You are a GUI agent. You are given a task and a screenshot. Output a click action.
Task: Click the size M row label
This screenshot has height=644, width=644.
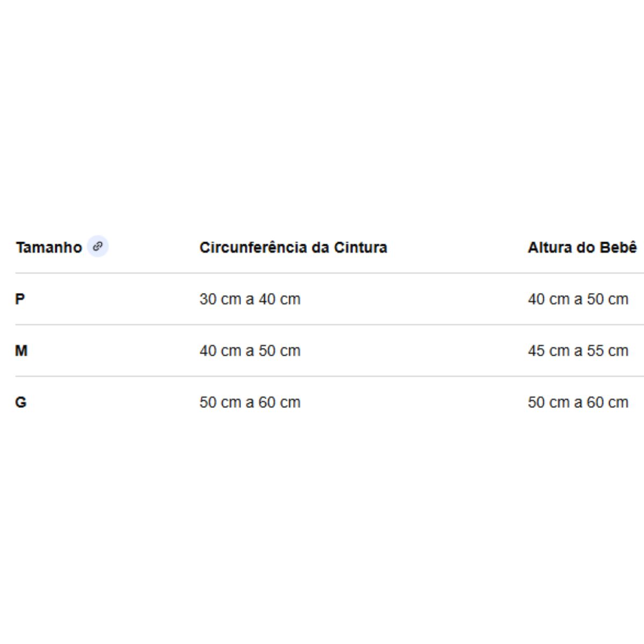tap(21, 350)
